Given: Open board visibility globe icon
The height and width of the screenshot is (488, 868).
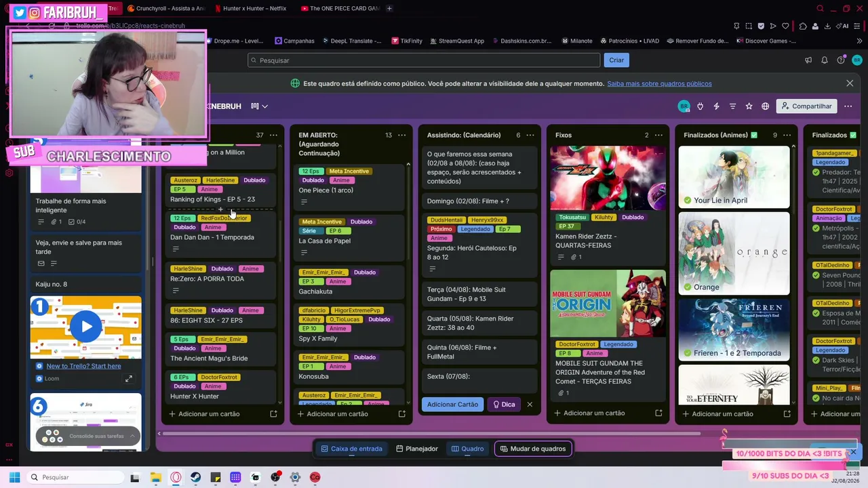Looking at the screenshot, I should pos(765,106).
